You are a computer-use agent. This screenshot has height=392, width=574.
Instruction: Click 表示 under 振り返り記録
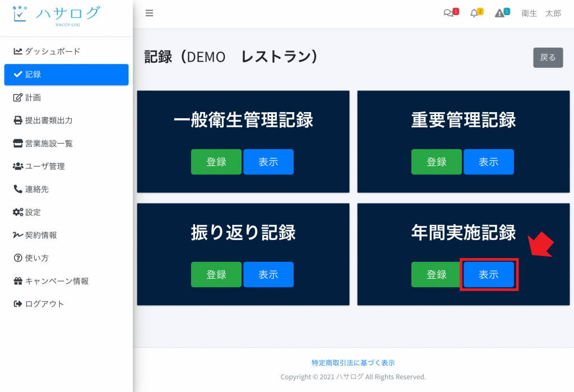269,274
